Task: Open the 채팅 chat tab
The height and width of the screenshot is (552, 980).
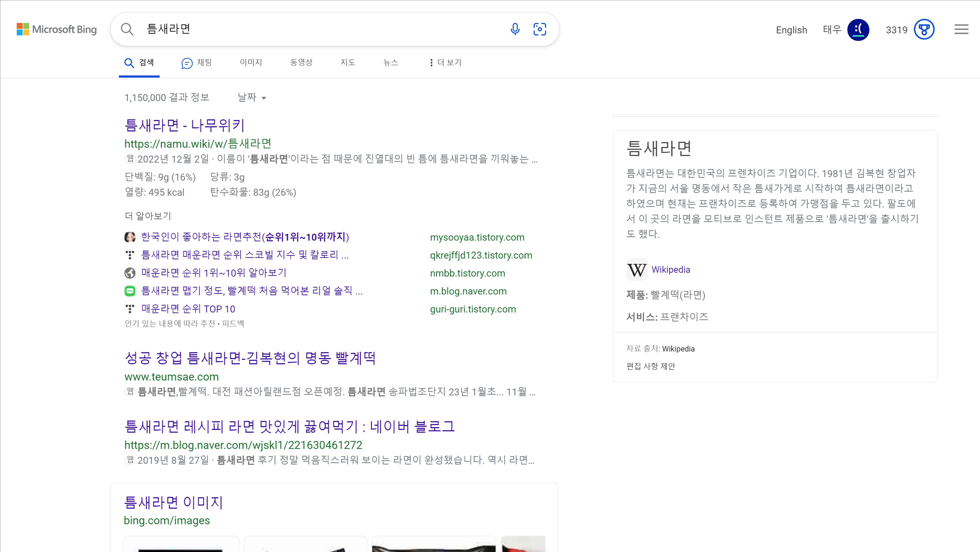Action: tap(197, 62)
